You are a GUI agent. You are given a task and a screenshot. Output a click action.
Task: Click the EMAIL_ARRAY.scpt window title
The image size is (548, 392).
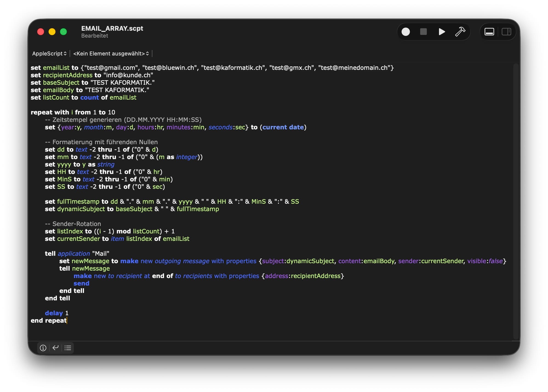coord(112,28)
